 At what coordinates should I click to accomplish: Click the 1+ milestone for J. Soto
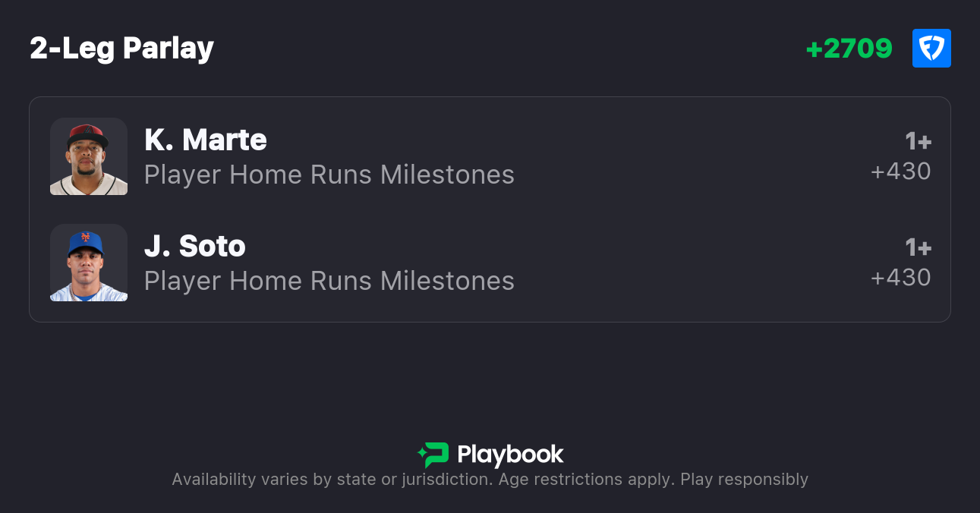pyautogui.click(x=918, y=248)
